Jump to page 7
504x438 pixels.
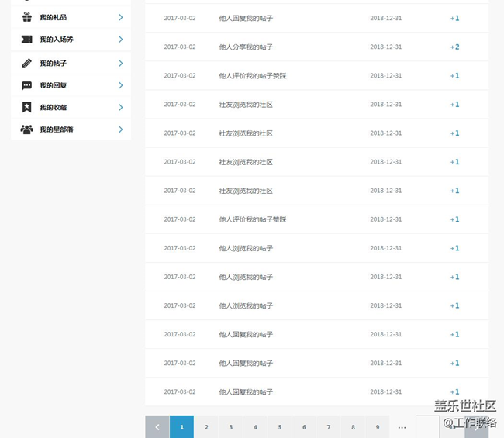[x=329, y=426]
